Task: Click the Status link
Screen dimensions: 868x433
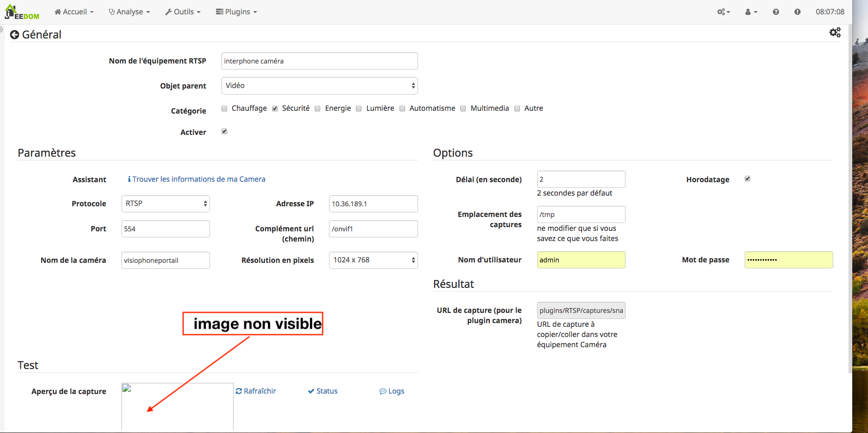Action: [x=323, y=391]
